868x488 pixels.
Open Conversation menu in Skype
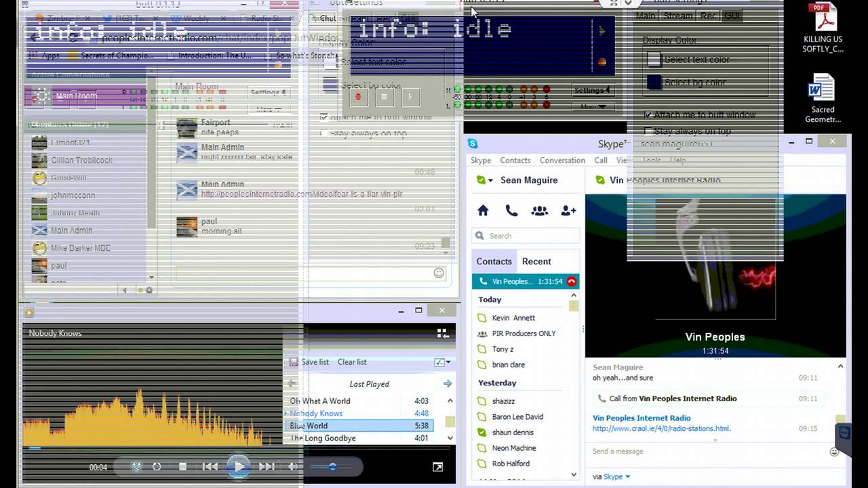pyautogui.click(x=562, y=161)
